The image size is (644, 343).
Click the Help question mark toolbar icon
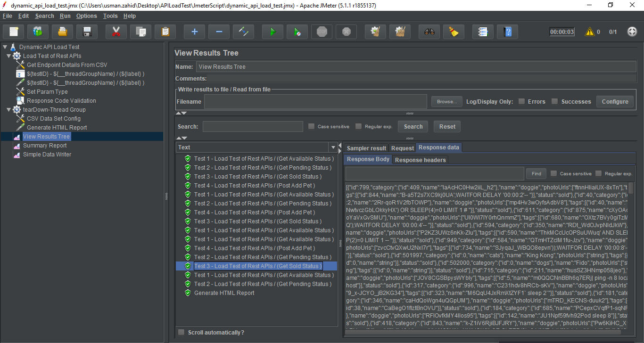507,32
